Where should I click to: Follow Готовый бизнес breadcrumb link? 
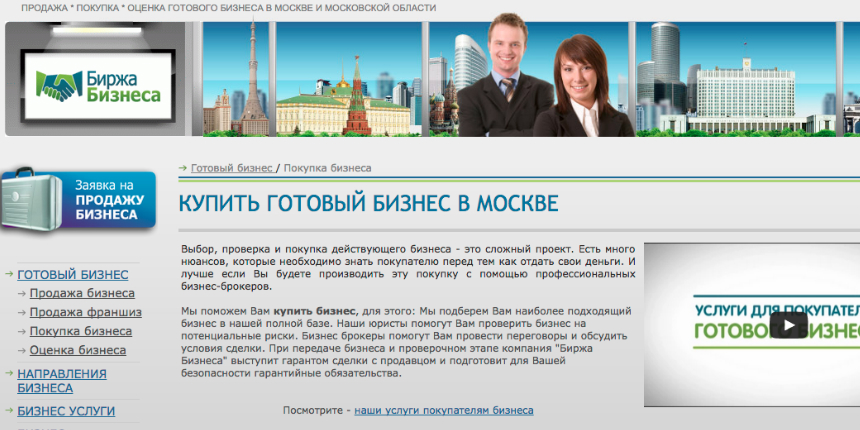[231, 168]
